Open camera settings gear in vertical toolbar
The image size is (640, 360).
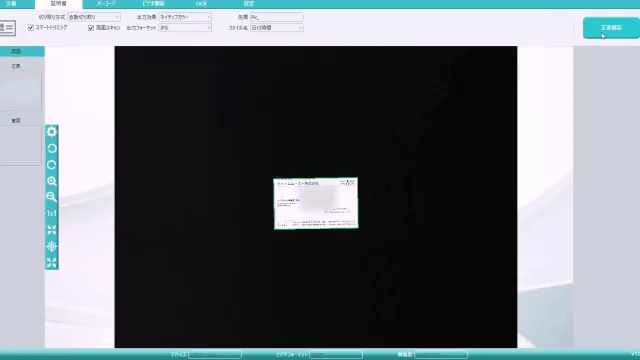point(51,131)
